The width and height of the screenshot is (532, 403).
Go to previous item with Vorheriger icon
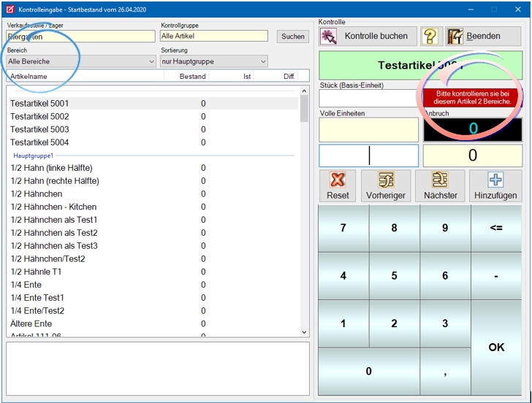(385, 180)
